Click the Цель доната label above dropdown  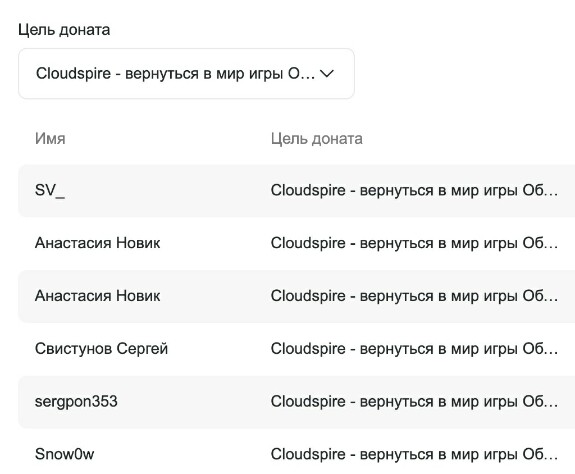click(64, 30)
